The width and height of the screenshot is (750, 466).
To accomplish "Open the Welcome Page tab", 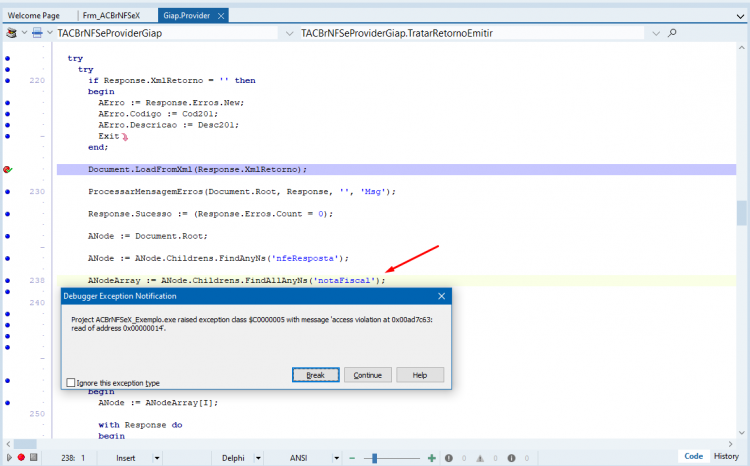I will [x=33, y=15].
